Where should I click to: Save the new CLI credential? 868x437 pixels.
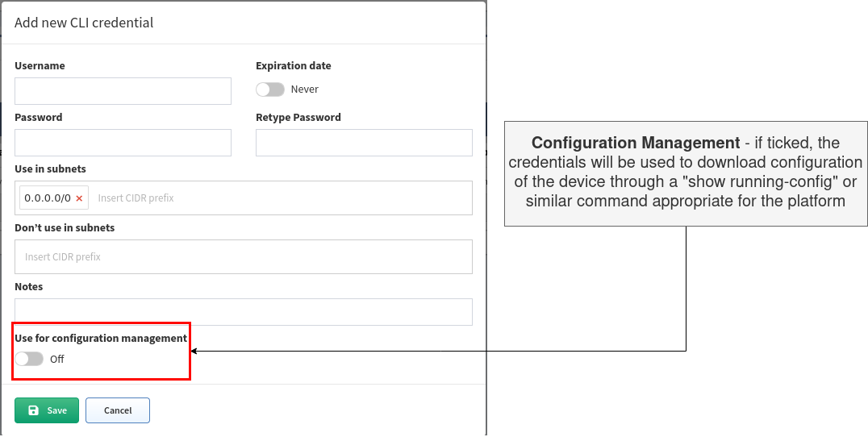[47, 410]
